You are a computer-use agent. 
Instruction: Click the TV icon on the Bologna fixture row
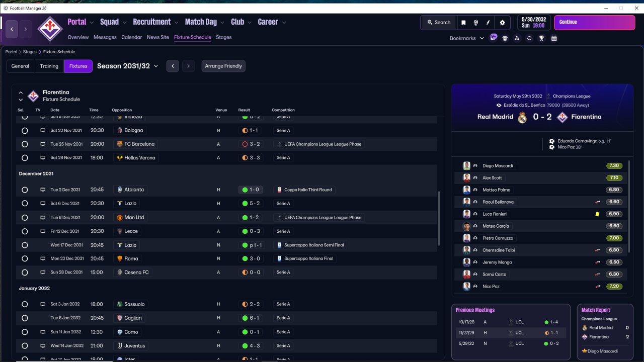coord(43,130)
